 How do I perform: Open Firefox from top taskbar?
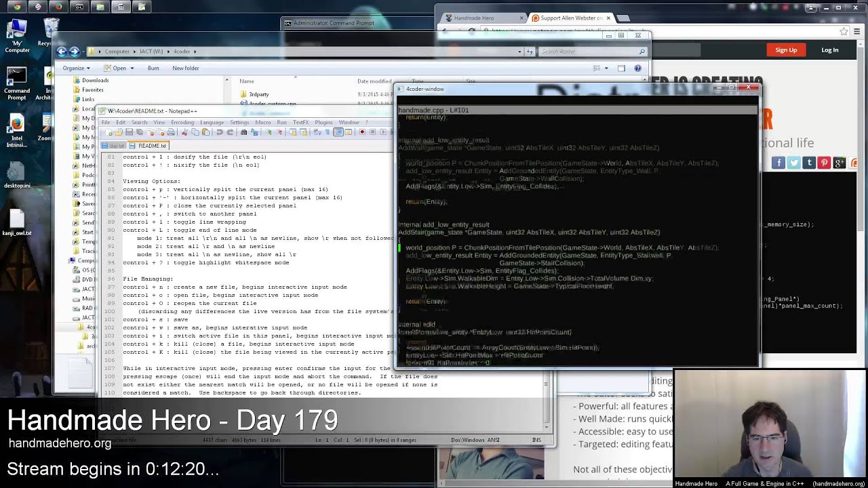coord(58,7)
